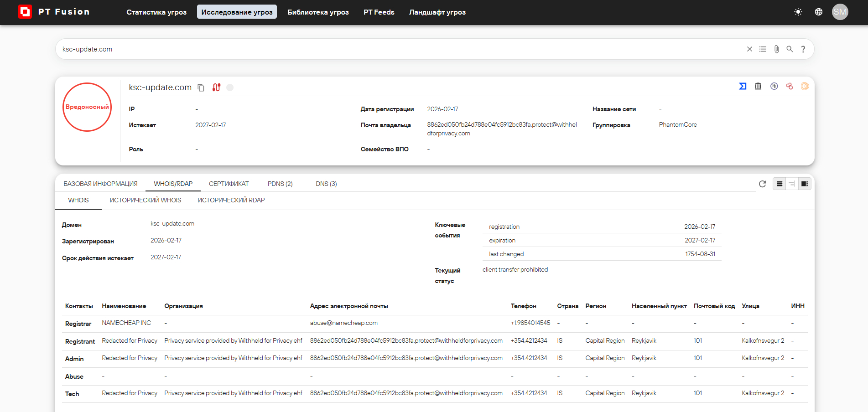Open the search list view icon
The width and height of the screenshot is (868, 412).
coord(763,49)
